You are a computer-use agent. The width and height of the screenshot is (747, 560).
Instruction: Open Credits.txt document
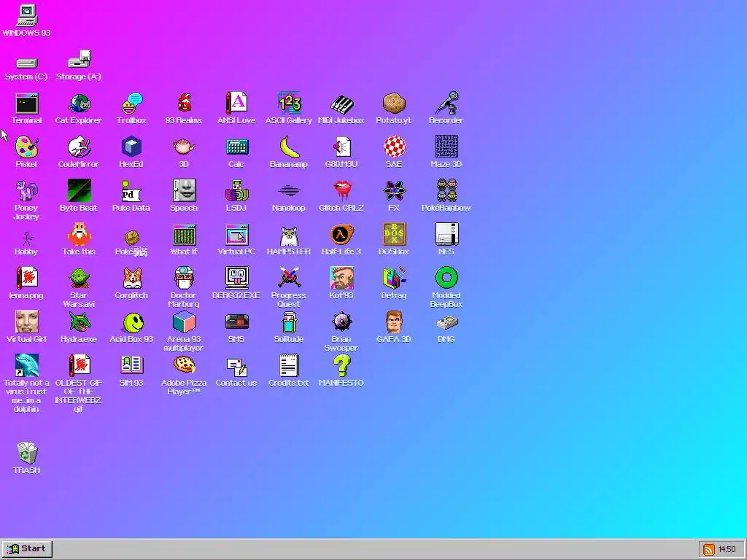tap(289, 366)
